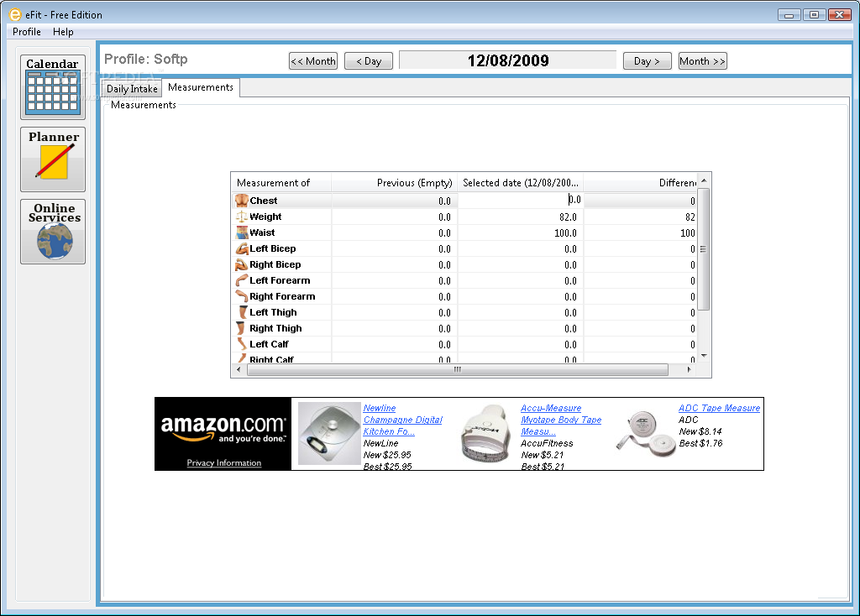The height and width of the screenshot is (616, 860).
Task: Open the Planner sidebar panel
Action: [x=53, y=159]
